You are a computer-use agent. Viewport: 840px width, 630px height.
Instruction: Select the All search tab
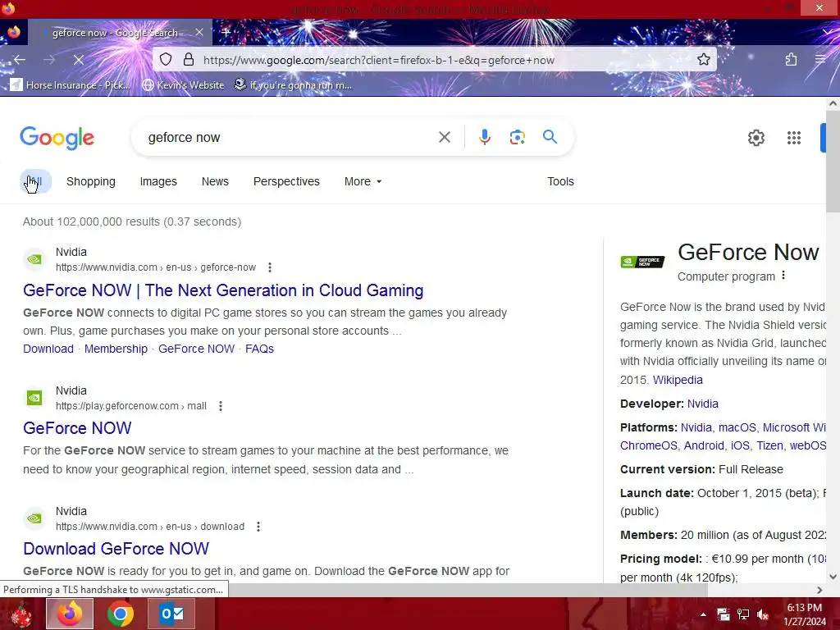click(x=35, y=181)
